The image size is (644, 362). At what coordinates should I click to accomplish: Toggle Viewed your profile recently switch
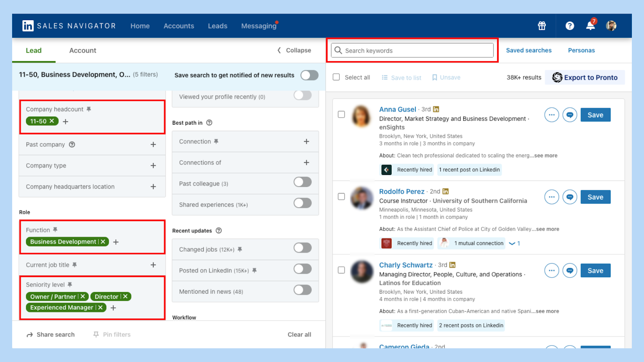pyautogui.click(x=302, y=95)
